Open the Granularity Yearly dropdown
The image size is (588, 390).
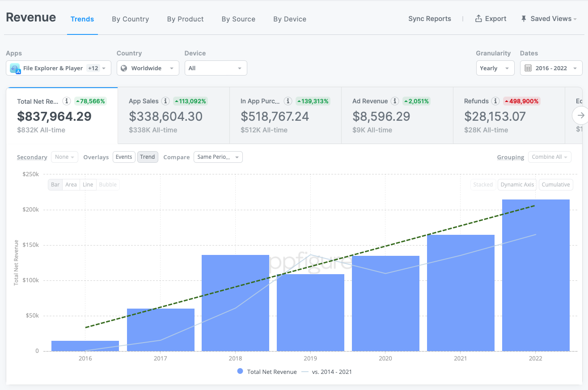click(495, 68)
